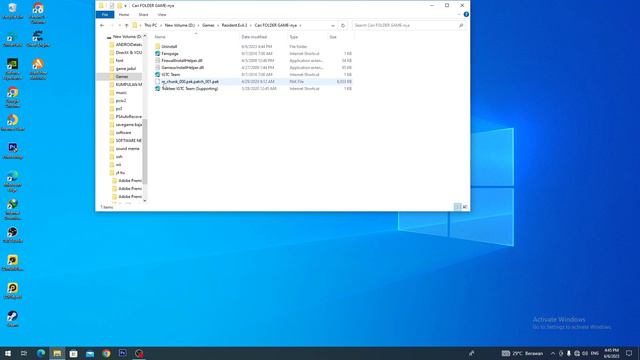640x360 pixels.
Task: Open Microsoft Edge from taskbar
Action: coord(41,353)
